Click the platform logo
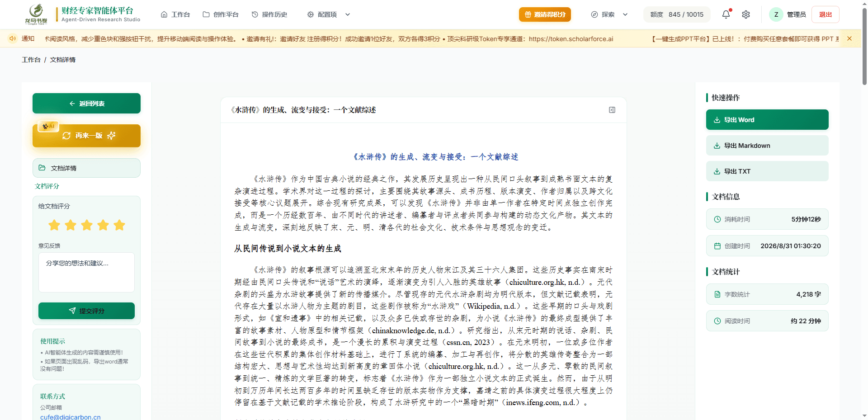868x420 pixels. (36, 14)
